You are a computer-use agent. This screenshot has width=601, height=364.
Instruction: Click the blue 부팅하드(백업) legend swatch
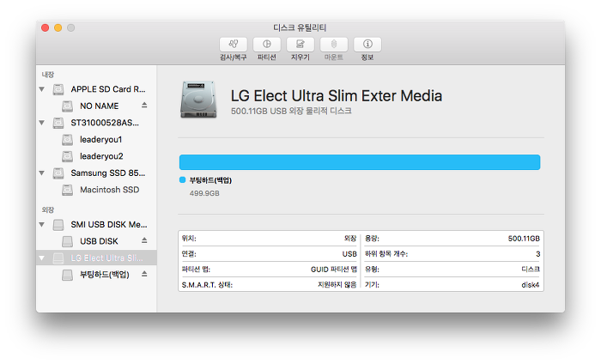[182, 180]
